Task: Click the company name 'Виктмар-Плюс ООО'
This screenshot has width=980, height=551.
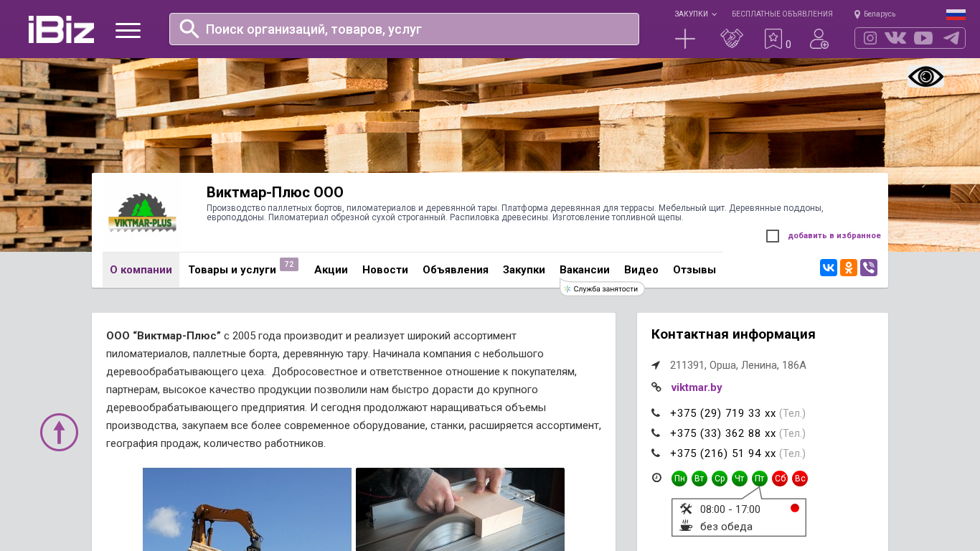Action: (275, 192)
